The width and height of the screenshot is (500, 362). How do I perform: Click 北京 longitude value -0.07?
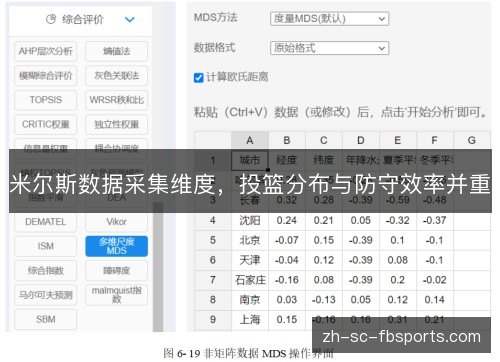click(x=287, y=240)
